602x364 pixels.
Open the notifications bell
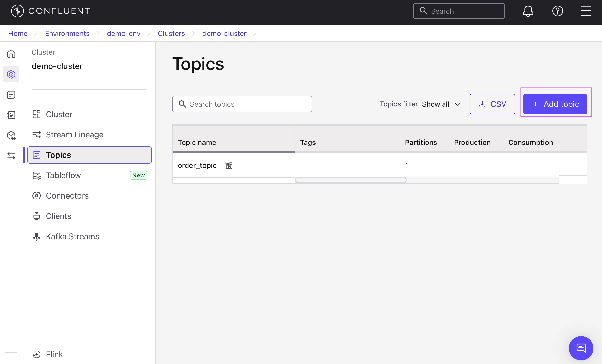tap(528, 11)
